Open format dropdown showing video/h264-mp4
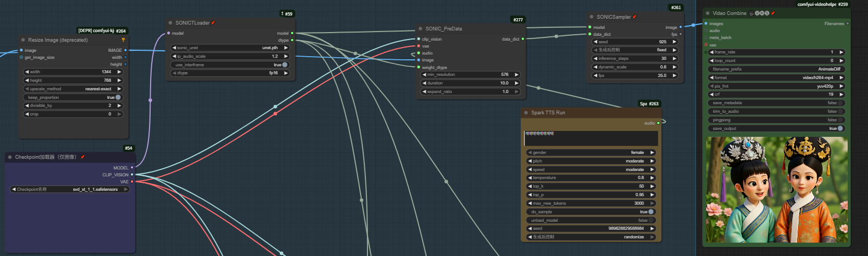 coord(777,77)
